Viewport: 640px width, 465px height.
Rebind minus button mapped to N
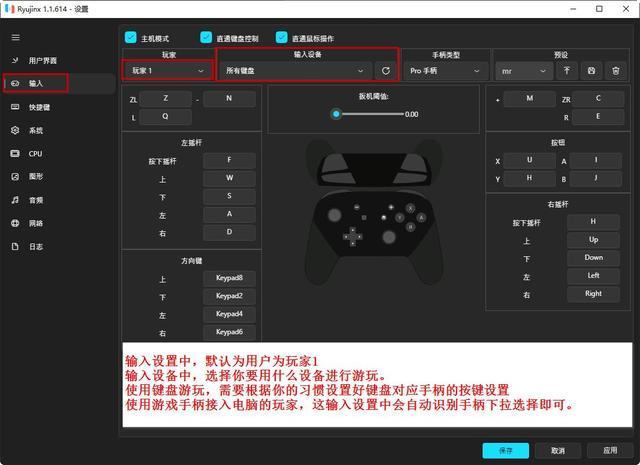coord(229,98)
